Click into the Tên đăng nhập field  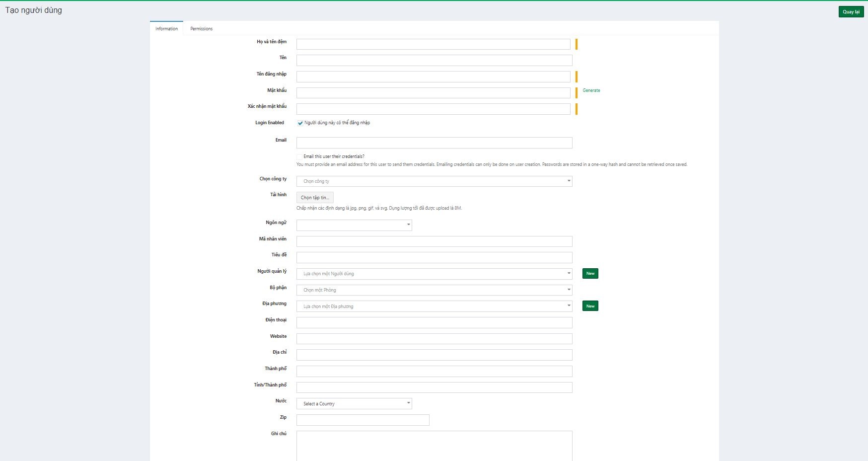433,77
